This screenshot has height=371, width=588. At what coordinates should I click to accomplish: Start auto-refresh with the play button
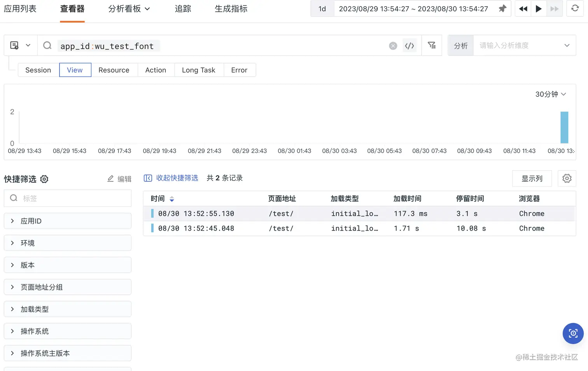coord(539,9)
